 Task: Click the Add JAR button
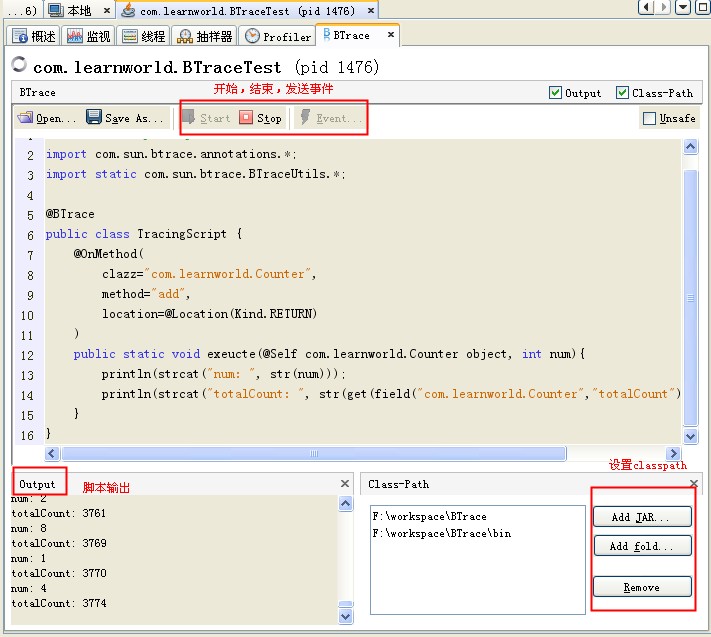point(641,516)
